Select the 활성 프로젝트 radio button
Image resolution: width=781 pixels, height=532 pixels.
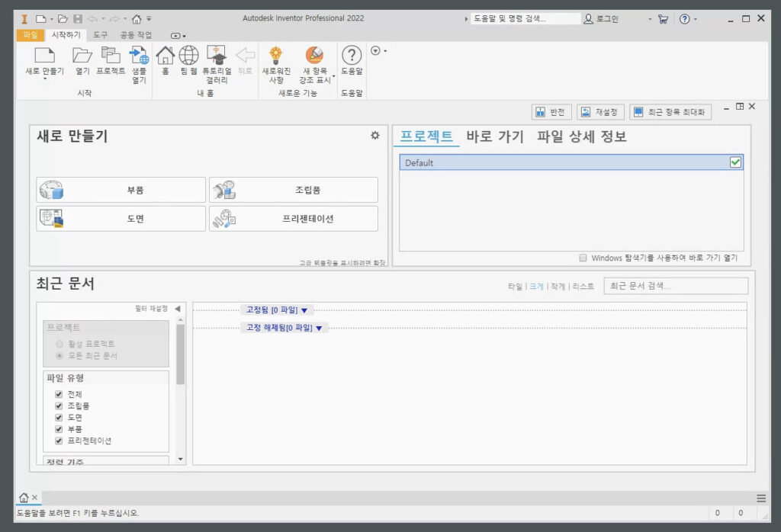(59, 344)
